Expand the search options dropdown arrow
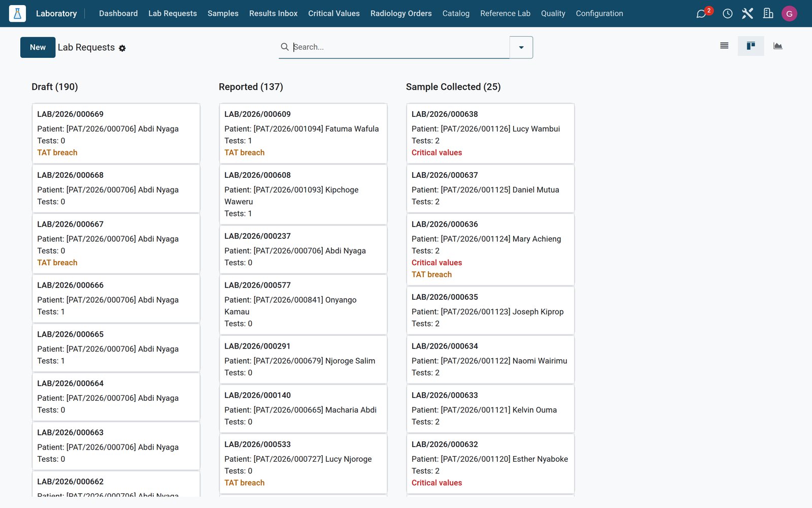Viewport: 812px width, 508px height. click(521, 47)
